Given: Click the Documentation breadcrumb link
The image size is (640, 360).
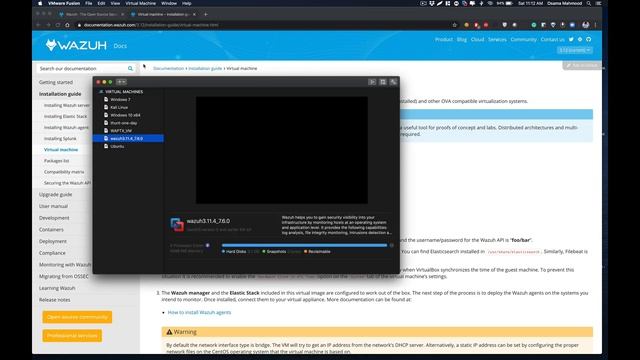Looking at the screenshot, I should click(x=169, y=69).
